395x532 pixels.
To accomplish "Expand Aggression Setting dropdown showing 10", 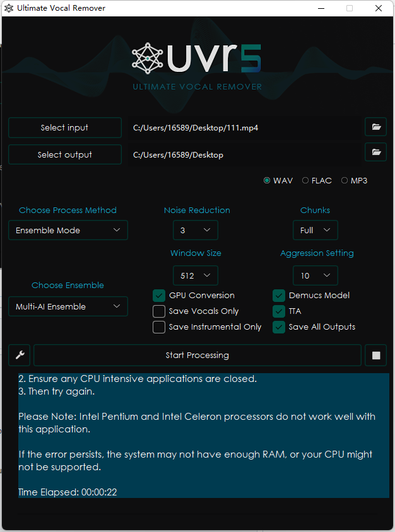I will [315, 275].
